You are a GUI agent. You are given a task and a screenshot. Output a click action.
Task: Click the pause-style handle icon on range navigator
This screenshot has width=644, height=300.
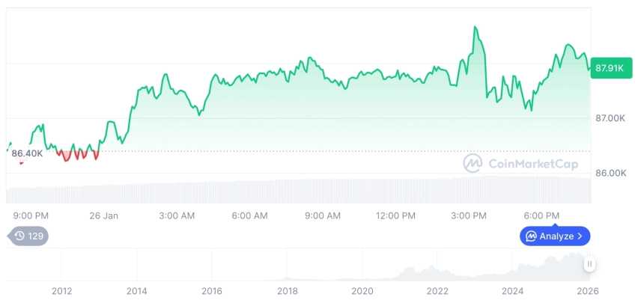click(590, 263)
